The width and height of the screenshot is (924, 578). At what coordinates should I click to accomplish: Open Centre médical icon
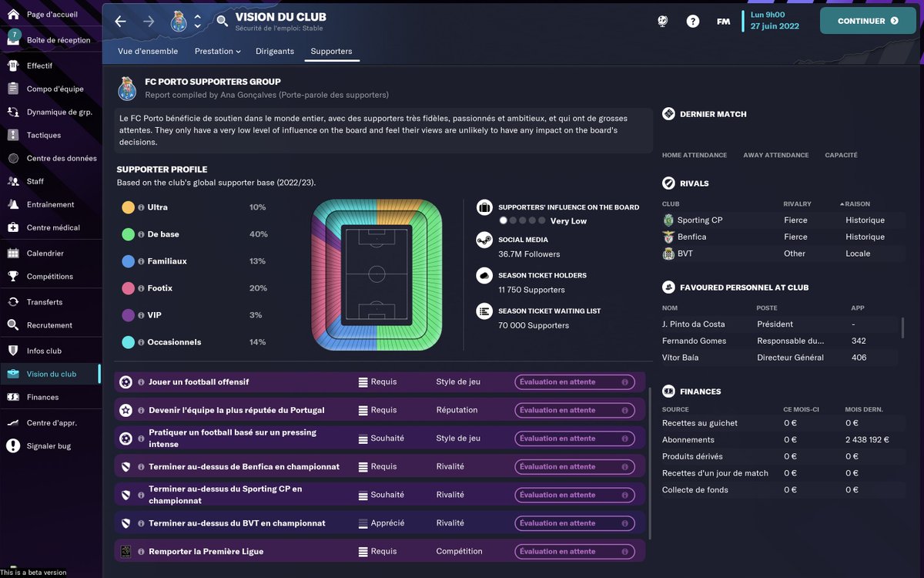point(13,227)
